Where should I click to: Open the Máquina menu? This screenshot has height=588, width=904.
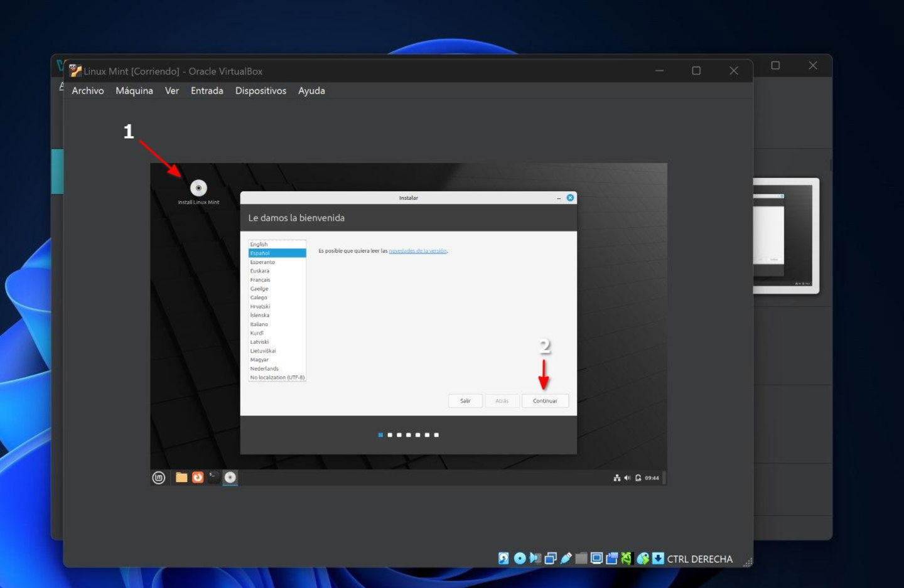click(134, 91)
